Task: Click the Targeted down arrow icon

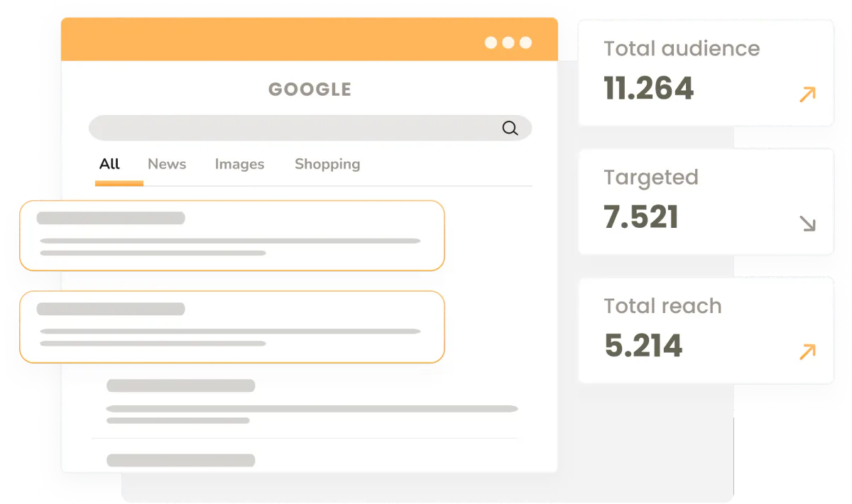Action: pos(807,223)
